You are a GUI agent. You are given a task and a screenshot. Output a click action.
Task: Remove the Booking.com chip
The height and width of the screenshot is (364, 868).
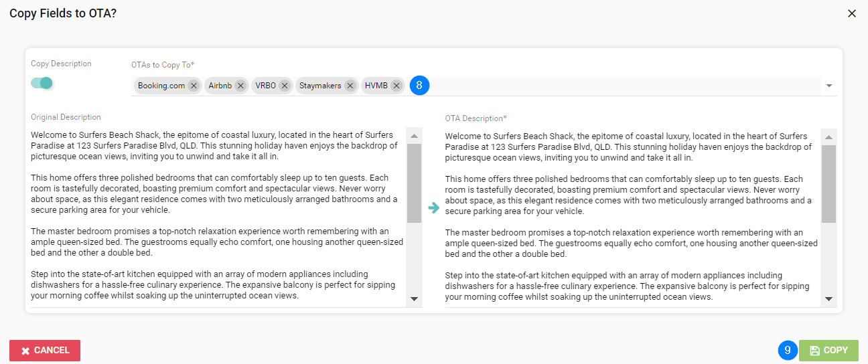click(194, 86)
